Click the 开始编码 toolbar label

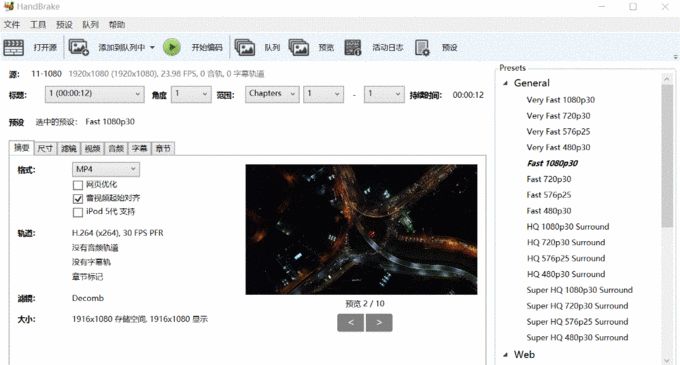point(207,47)
